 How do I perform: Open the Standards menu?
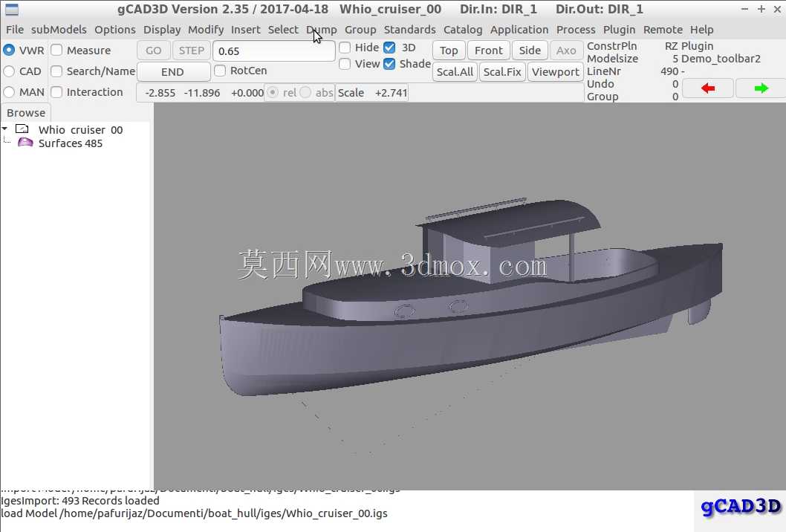point(409,30)
